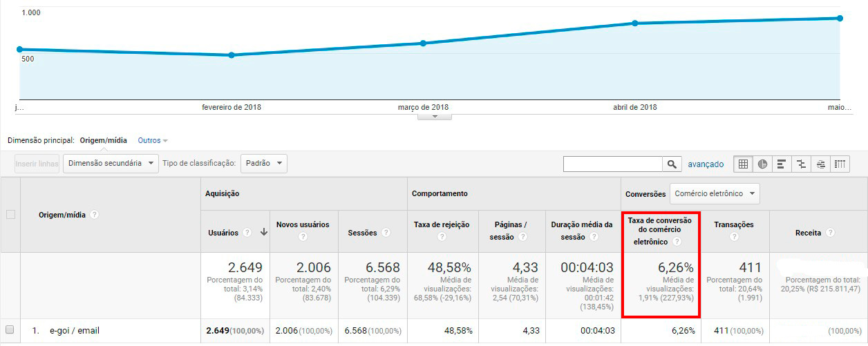Select Origem/mídia as primary dimension
Viewport: 868px width, 346px height.
click(x=104, y=140)
